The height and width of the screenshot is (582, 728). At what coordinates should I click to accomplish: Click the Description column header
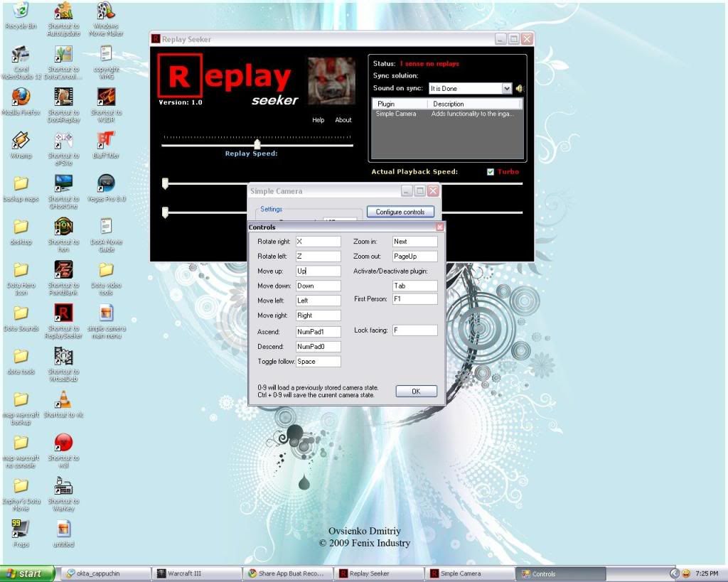475,104
